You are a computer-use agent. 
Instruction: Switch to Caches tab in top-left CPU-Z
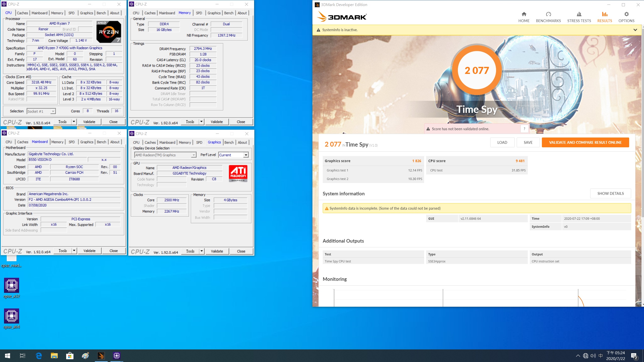click(22, 13)
